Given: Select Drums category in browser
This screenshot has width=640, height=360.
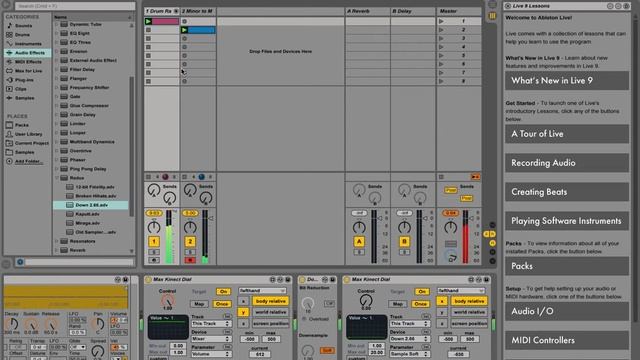Looking at the screenshot, I should pyautogui.click(x=22, y=35).
